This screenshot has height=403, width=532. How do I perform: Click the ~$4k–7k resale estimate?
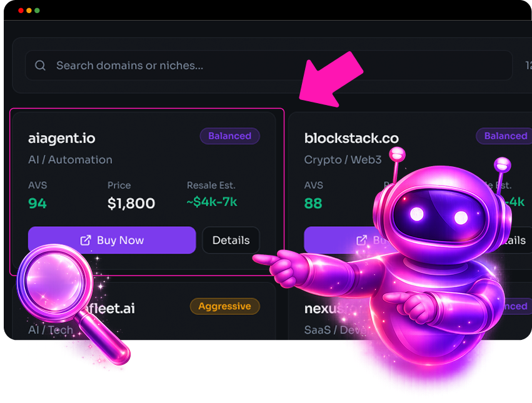point(212,202)
